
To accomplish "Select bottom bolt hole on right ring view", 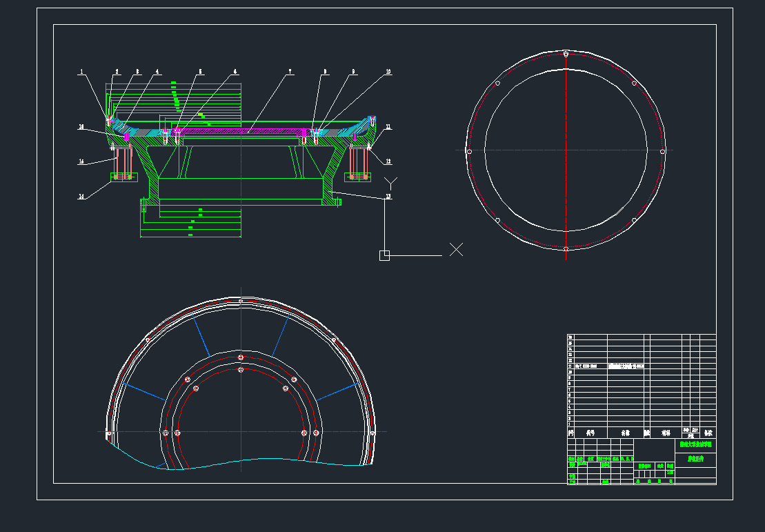I will coord(566,248).
